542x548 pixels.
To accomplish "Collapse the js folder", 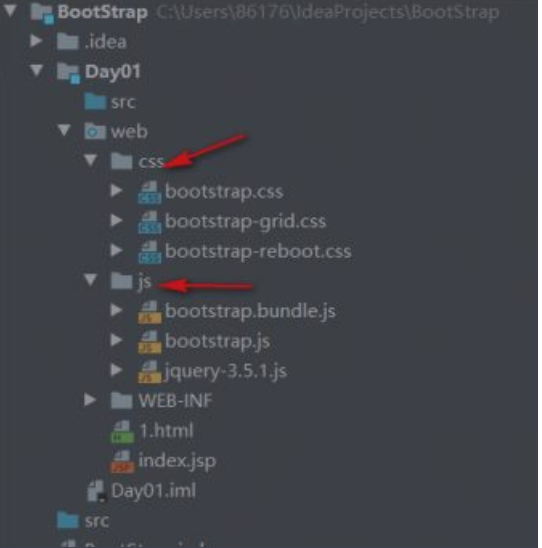I will [91, 280].
